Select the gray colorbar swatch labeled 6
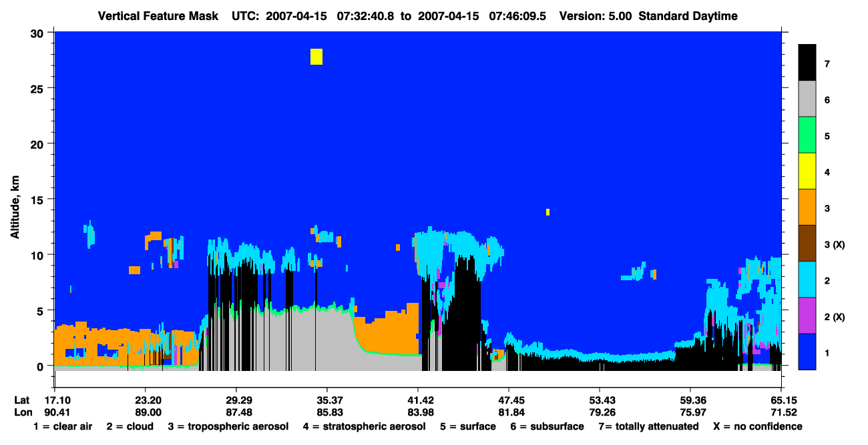This screenshot has width=868, height=445. coord(807,99)
